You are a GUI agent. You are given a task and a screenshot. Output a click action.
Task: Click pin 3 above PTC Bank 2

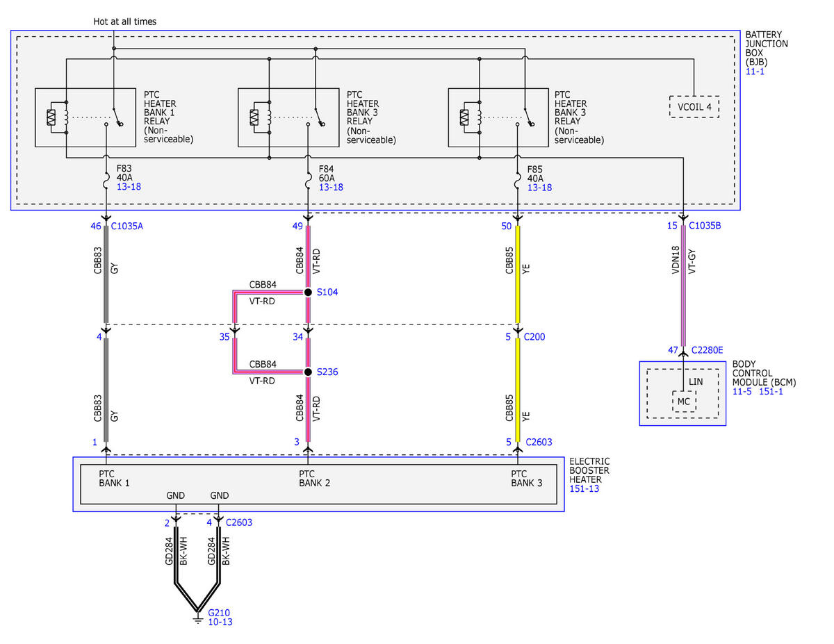click(297, 442)
